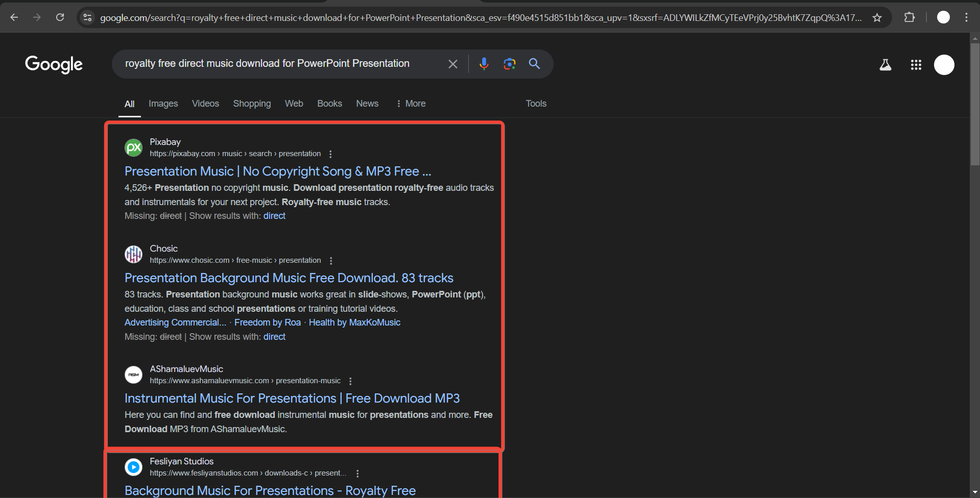Show results with 'direct' under Chosic

[274, 337]
